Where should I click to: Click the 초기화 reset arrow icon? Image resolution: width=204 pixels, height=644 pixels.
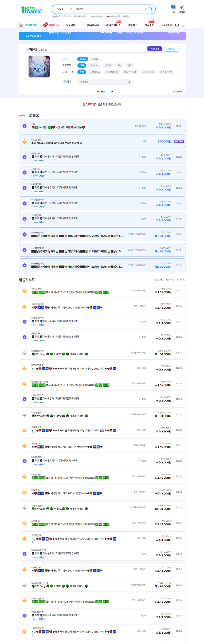point(174,91)
